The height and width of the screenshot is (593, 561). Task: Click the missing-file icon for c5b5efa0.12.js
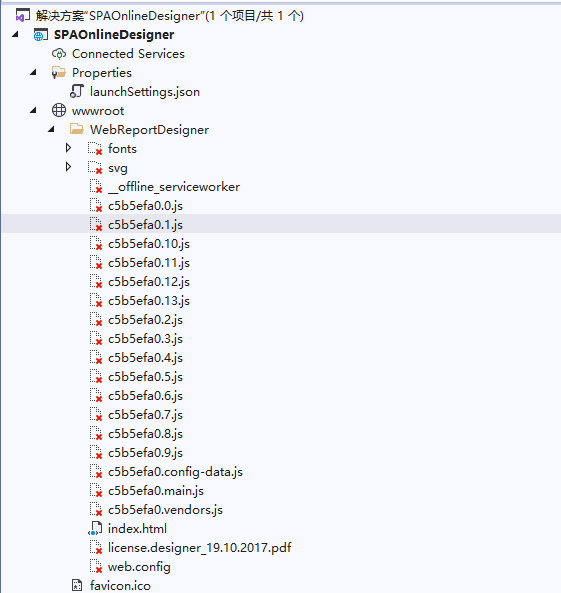pyautogui.click(x=96, y=281)
